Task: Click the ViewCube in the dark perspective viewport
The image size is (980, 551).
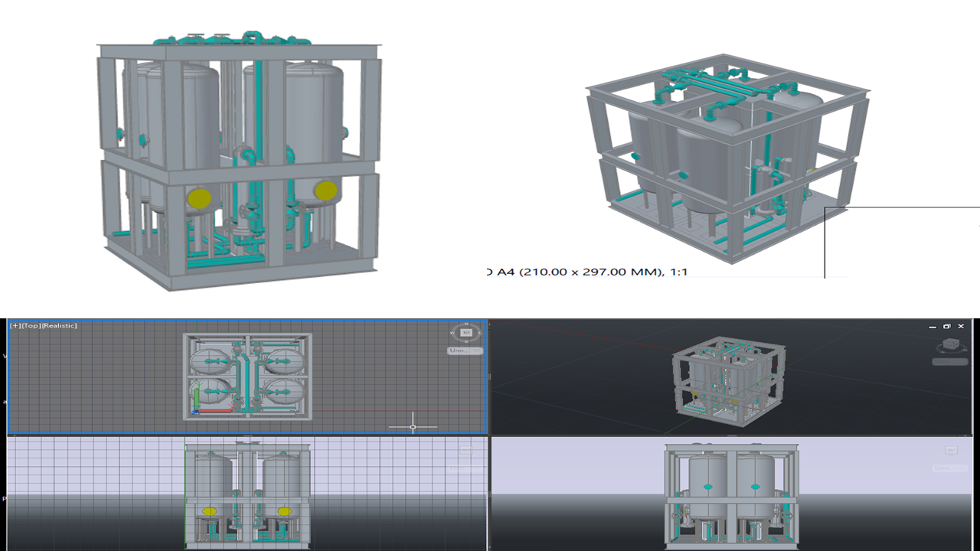Action: coord(949,344)
